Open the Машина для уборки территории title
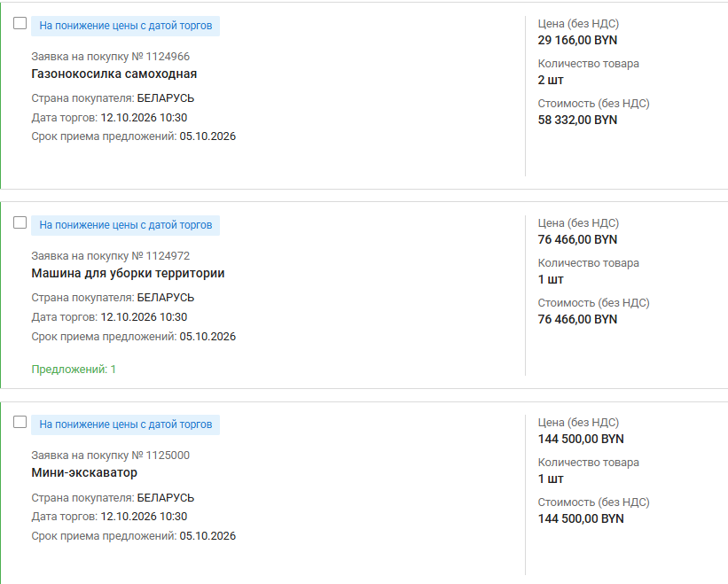The height and width of the screenshot is (584, 728). tap(129, 273)
